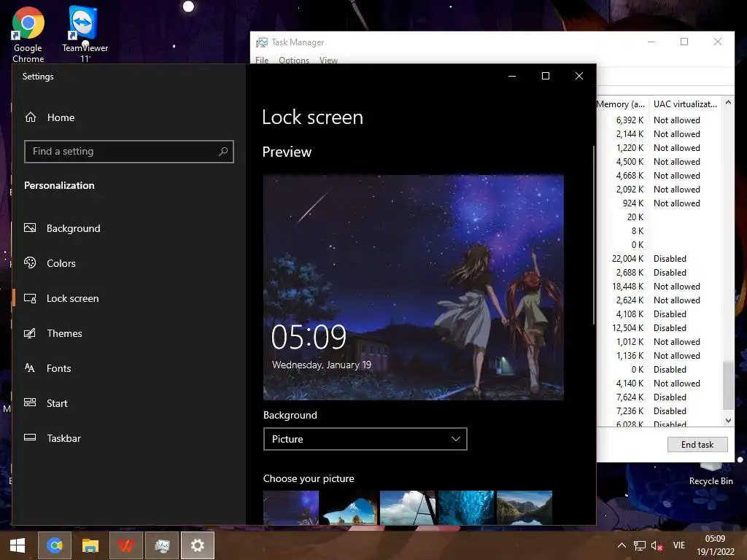Go to Background personalization page
The height and width of the screenshot is (560, 747).
point(74,228)
